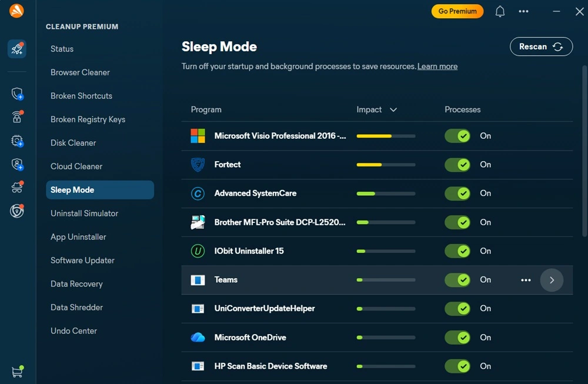Screen dimensions: 588x384
Task: Open Uninstall Simulator menu item
Action: 84,213
